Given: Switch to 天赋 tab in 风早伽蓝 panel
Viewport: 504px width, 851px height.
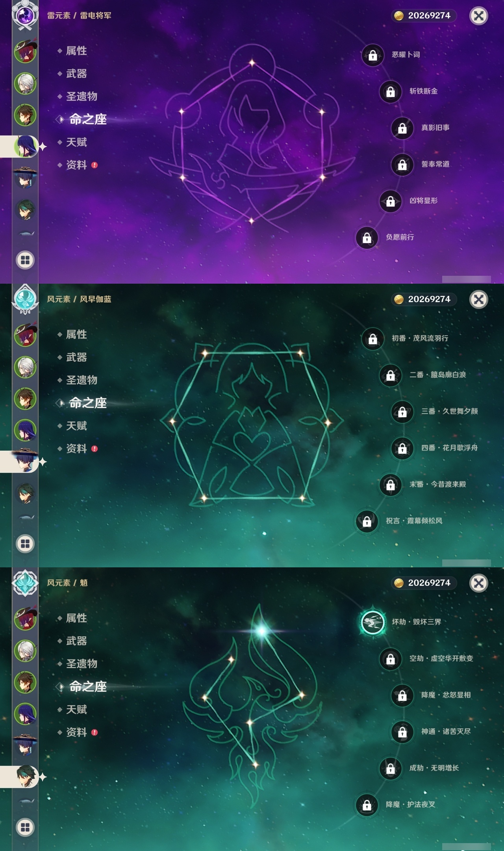Looking at the screenshot, I should (x=76, y=426).
